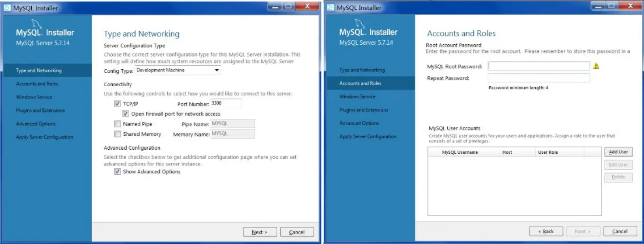Click the disabled Next button in Accounts window
This screenshot has width=644, height=244.
(x=583, y=231)
